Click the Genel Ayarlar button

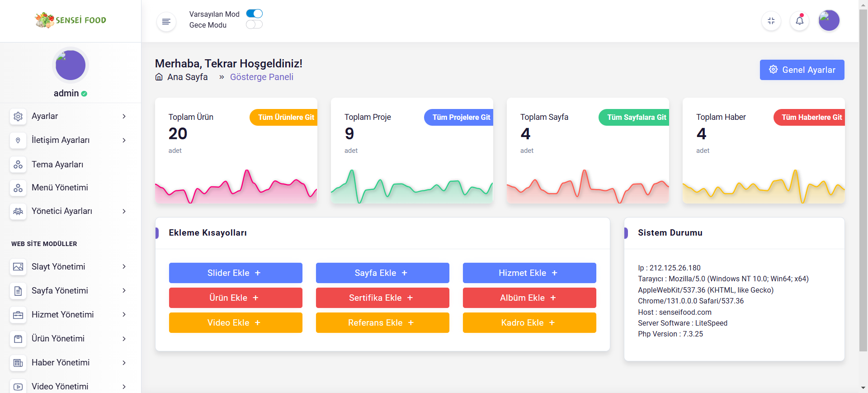tap(802, 70)
